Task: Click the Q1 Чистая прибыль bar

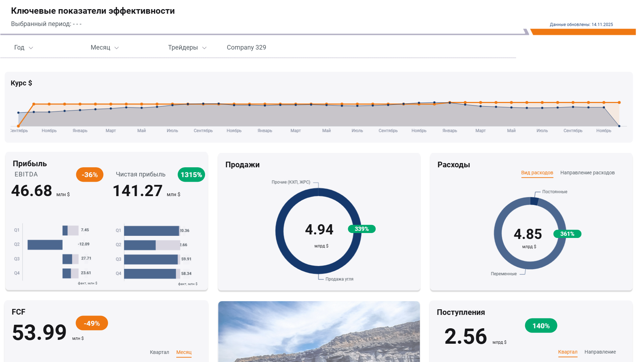Action: pyautogui.click(x=152, y=231)
